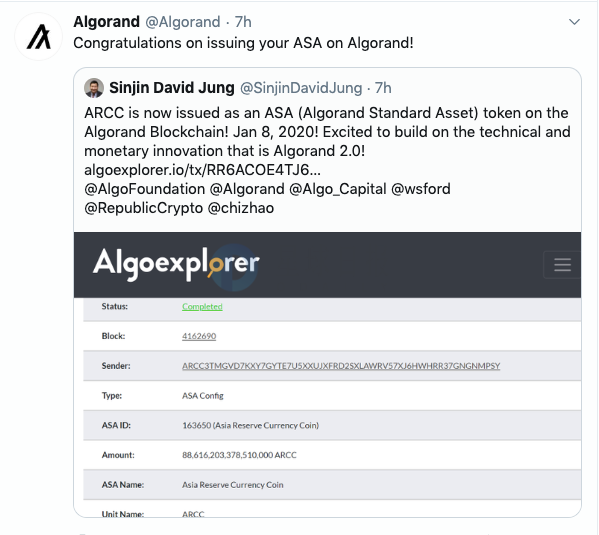The width and height of the screenshot is (599, 535).
Task: Open the Algorand profile avatar logo
Action: (38, 36)
